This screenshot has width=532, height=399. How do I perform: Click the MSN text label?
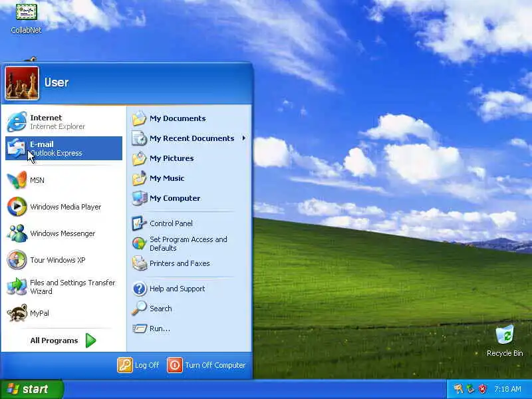37,180
